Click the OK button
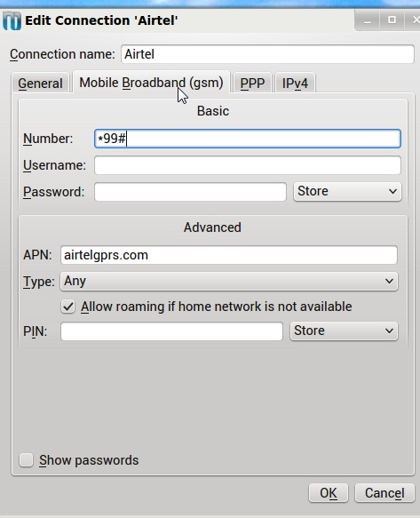This screenshot has height=518, width=420. 329,493
